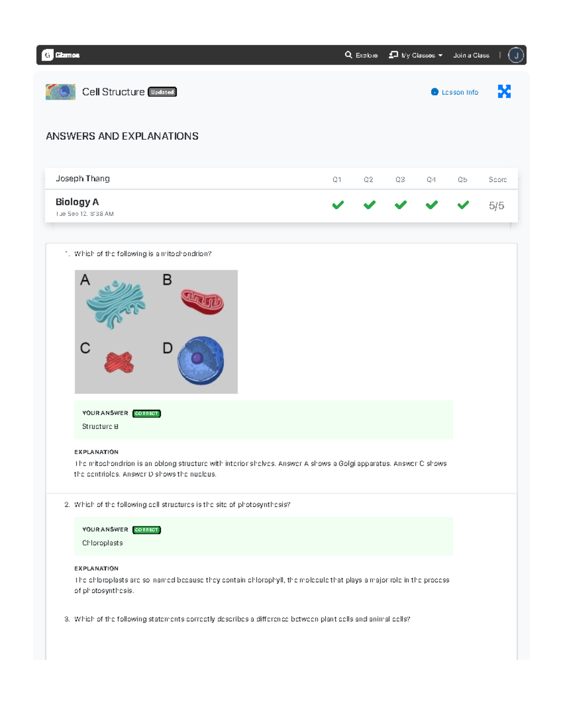Click the blue expand arrows icon
The height and width of the screenshot is (728, 563).
tap(505, 92)
